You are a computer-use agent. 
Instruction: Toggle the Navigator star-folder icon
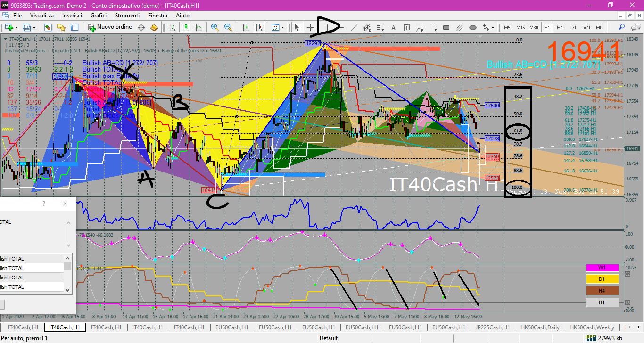(x=61, y=27)
